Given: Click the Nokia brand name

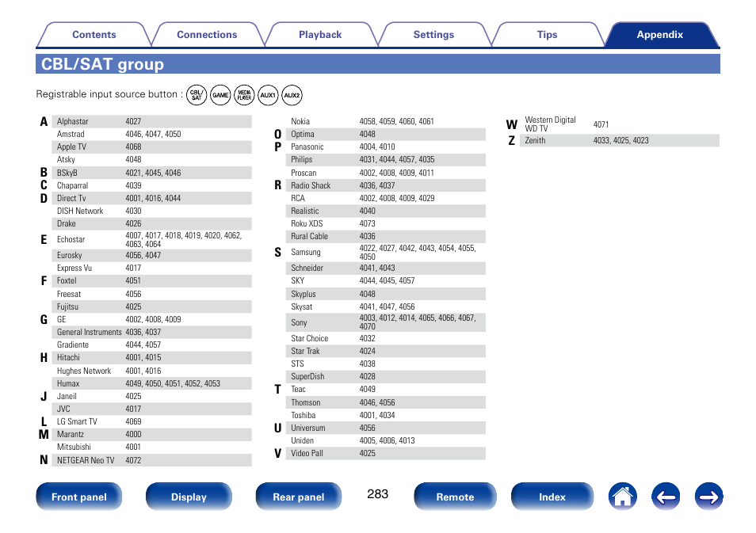Looking at the screenshot, I should tap(300, 121).
